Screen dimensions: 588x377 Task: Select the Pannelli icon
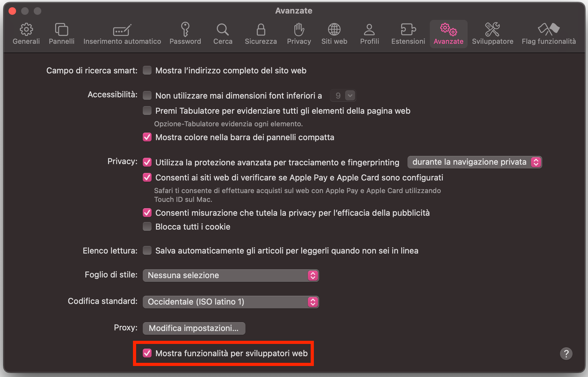tap(61, 33)
